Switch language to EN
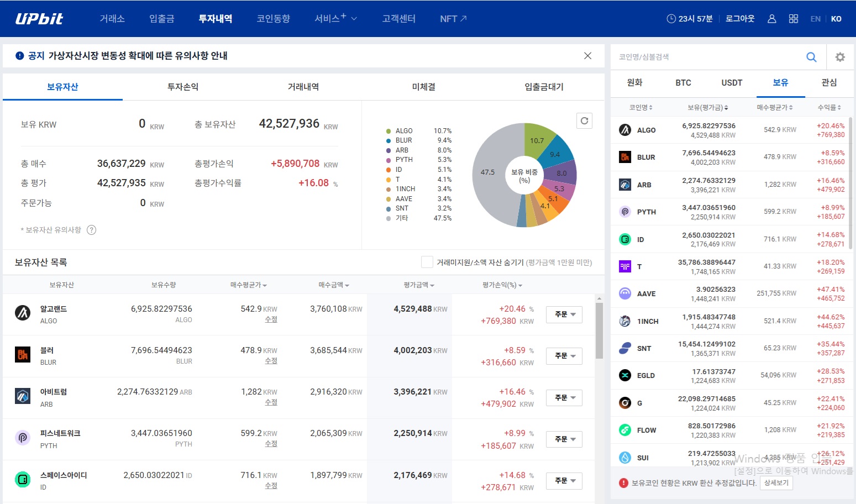This screenshot has height=504, width=856. pos(816,19)
